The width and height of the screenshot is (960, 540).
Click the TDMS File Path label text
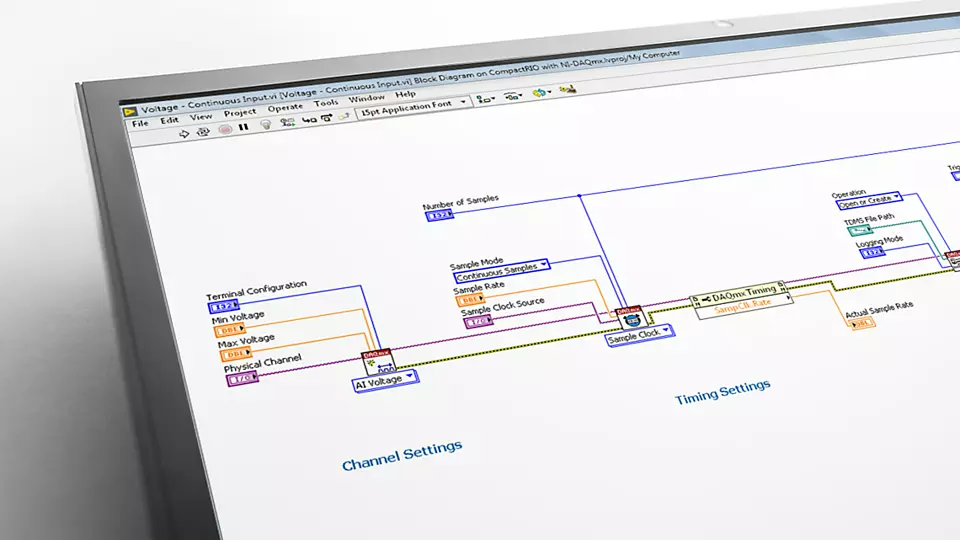[869, 219]
